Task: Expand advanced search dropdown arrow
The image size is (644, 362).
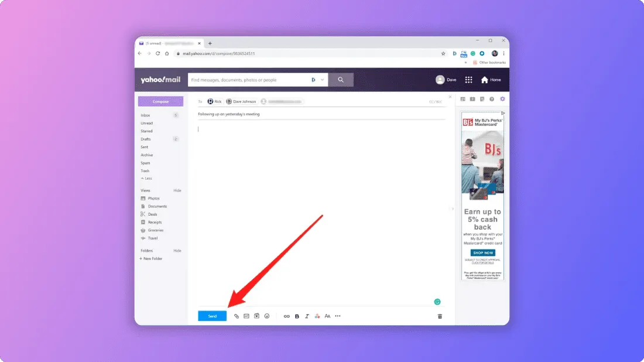Action: 323,80
